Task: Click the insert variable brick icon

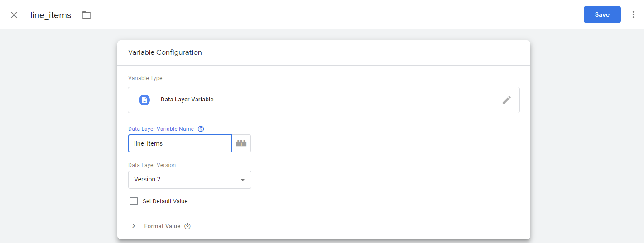Action: [241, 143]
